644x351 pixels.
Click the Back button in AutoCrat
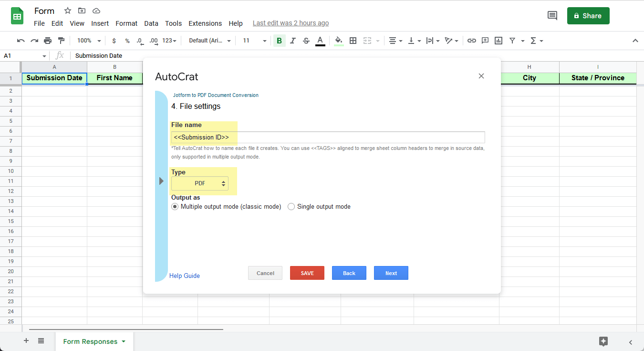point(349,273)
